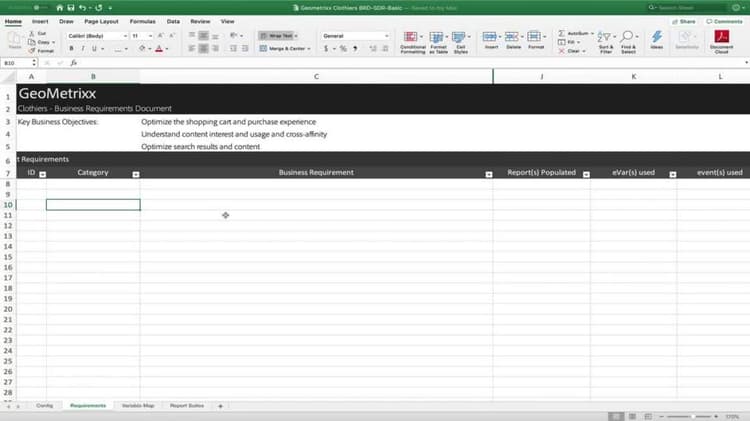
Task: Switch to the Page Layout tab
Action: pos(101,22)
